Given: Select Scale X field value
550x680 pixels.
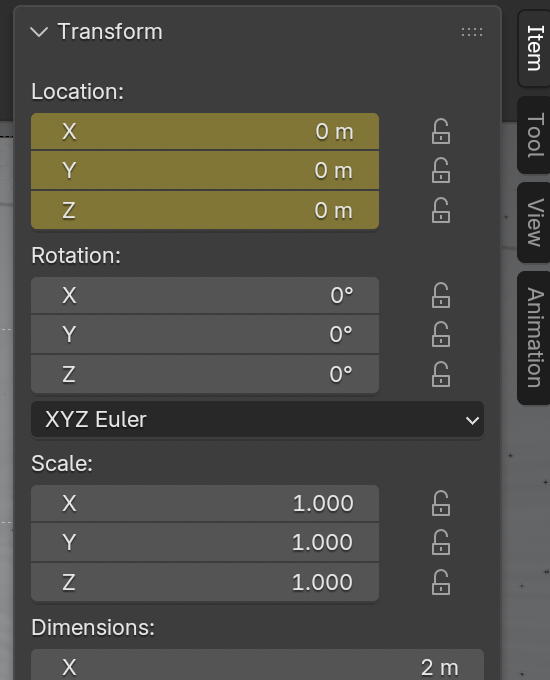Looking at the screenshot, I should coord(205,503).
